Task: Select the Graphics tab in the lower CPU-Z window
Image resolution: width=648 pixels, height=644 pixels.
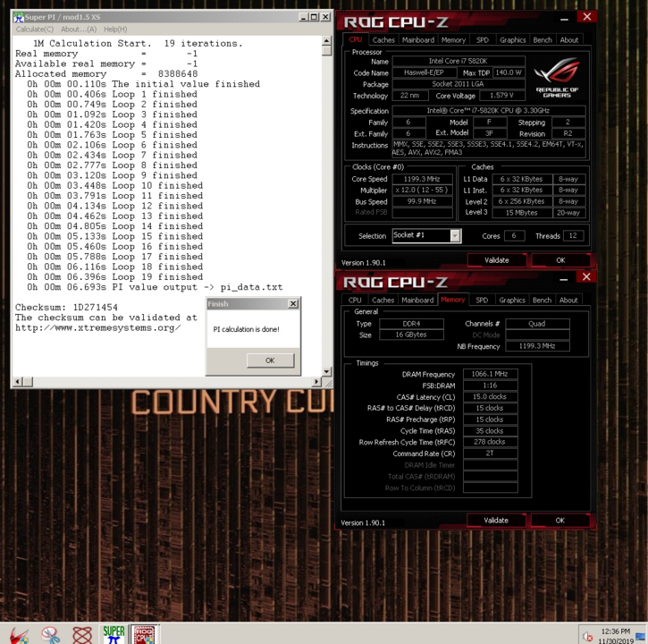Action: pos(512,301)
